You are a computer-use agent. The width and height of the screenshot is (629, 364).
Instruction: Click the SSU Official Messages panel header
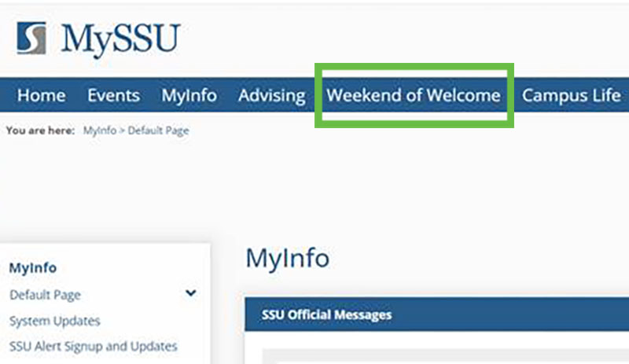pos(326,315)
